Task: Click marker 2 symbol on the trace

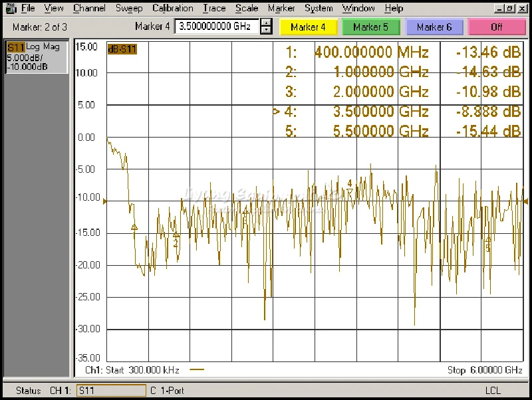Action: (176, 235)
